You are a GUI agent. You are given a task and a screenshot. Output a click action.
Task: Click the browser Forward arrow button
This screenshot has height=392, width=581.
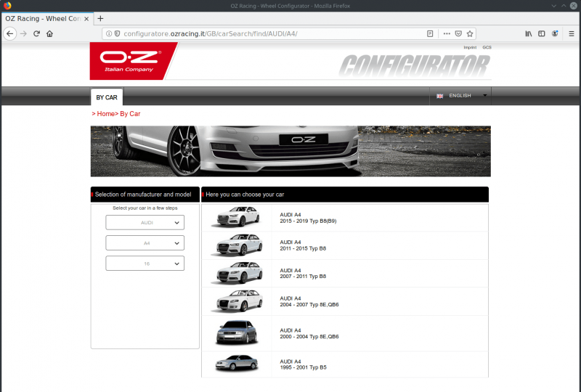coord(23,33)
